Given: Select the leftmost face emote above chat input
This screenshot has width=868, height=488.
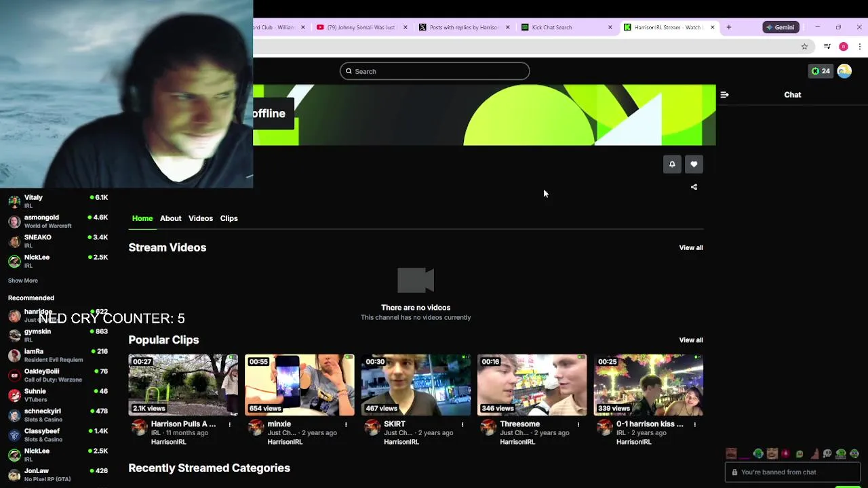Looking at the screenshot, I should pos(731,454).
